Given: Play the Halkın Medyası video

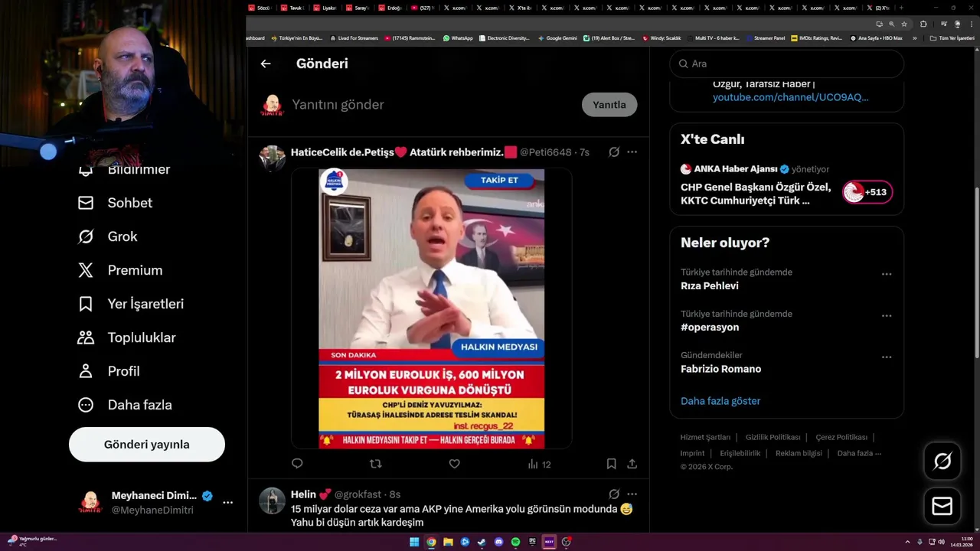Looking at the screenshot, I should point(432,308).
